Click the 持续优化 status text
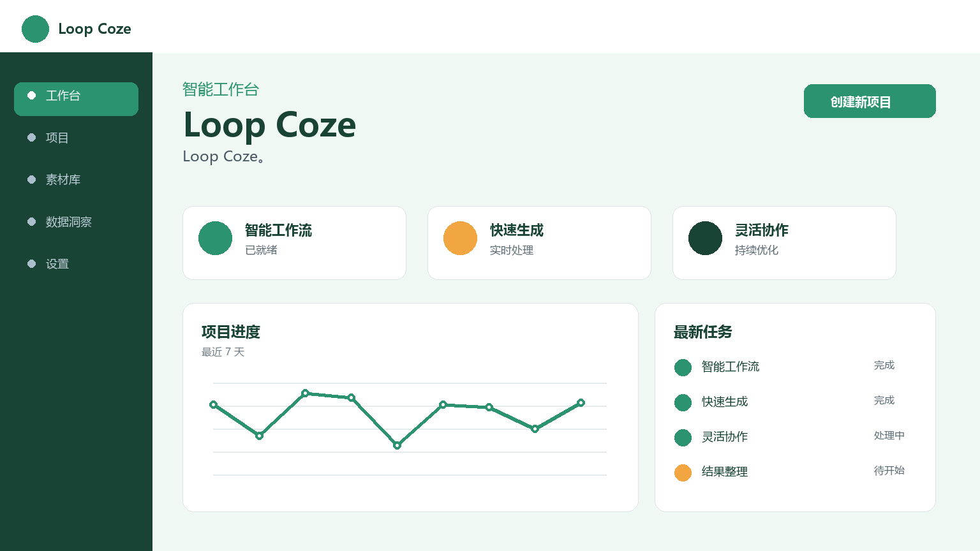Viewport: 980px width, 551px height. (757, 250)
